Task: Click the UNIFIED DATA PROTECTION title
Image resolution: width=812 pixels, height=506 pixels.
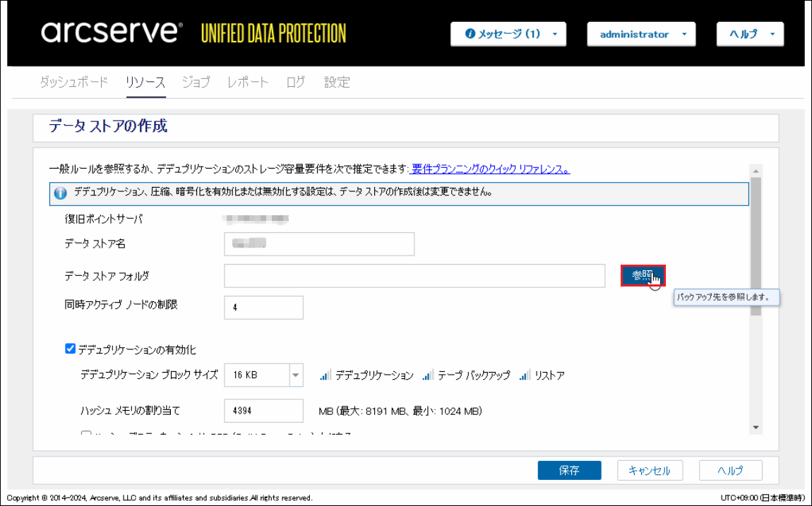Action: point(273,33)
